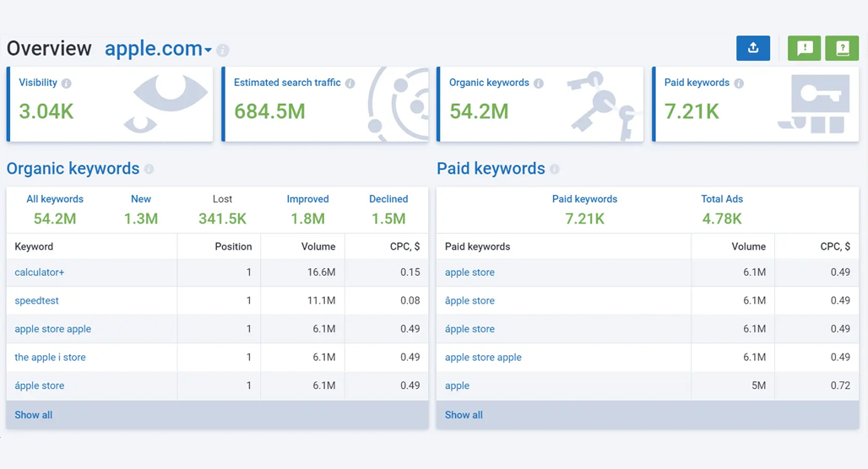868x469 pixels.
Task: Select the New 1.3M keywords tab
Action: (141, 209)
